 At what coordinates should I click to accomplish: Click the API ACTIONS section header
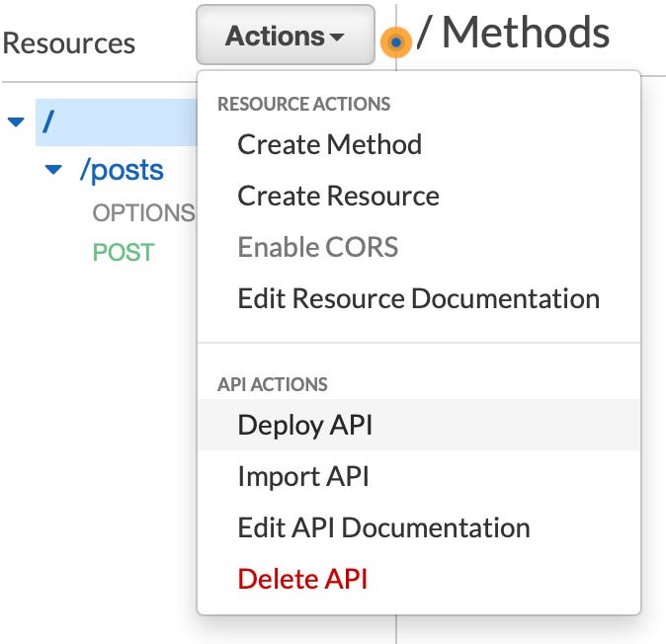(x=272, y=385)
